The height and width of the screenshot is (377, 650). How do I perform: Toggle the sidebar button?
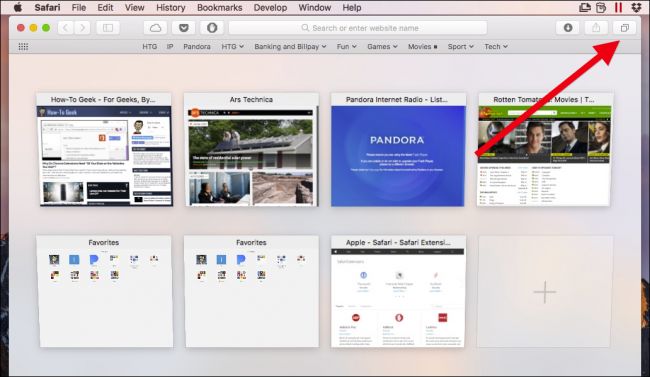[108, 28]
